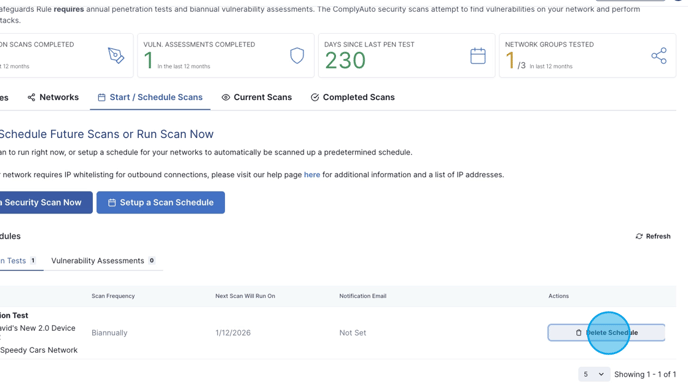The image size is (688, 384).
Task: Click the Security Scan Now button
Action: pyautogui.click(x=46, y=202)
